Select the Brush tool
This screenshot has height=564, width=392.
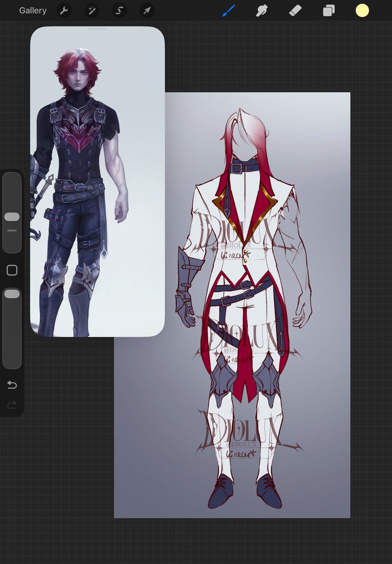(x=228, y=10)
